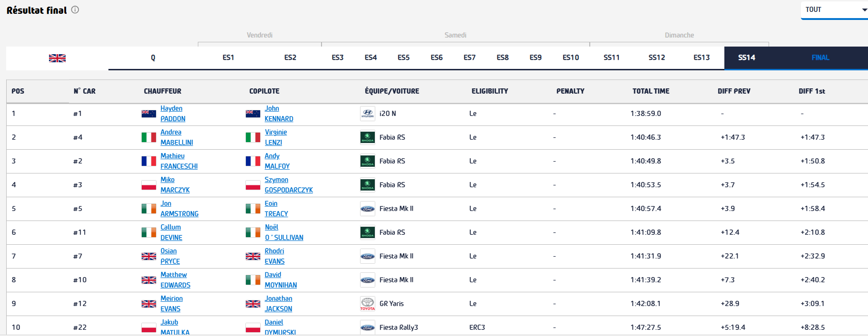Click New Zealand flag beside Hayden Paddon
This screenshot has width=868, height=336.
pyautogui.click(x=148, y=114)
